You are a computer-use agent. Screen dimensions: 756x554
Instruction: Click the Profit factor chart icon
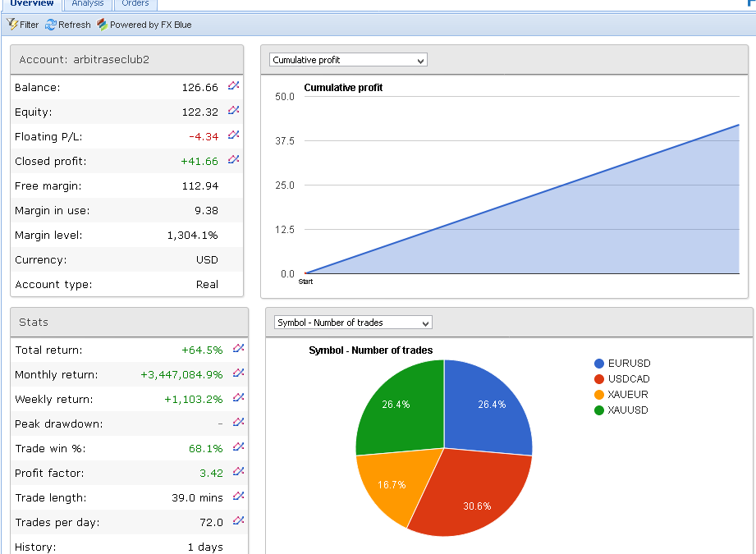[x=238, y=472]
